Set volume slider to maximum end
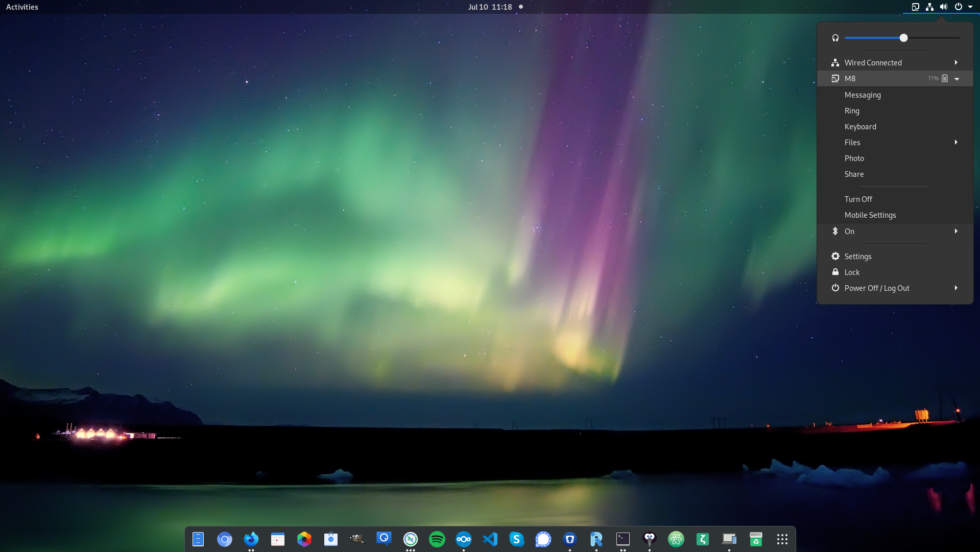This screenshot has width=980, height=552. pos(959,38)
